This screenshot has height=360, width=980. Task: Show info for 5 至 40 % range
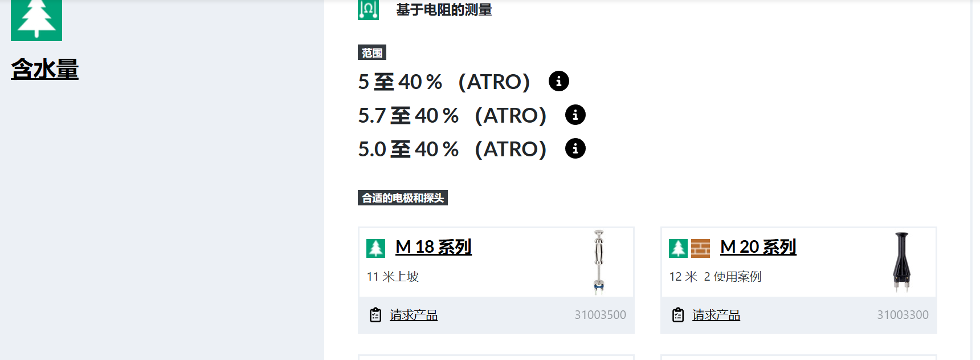click(558, 81)
